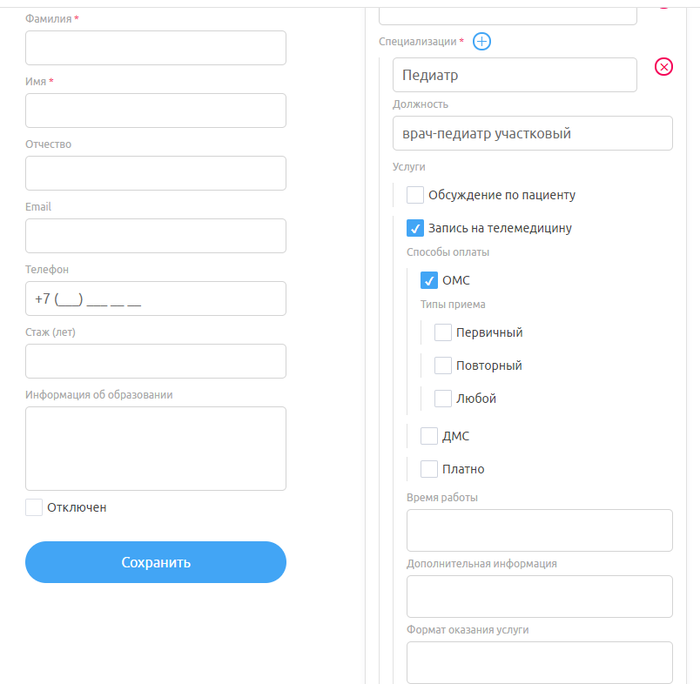This screenshot has width=700, height=684.
Task: Focus the Фамилия input field
Action: click(x=156, y=48)
